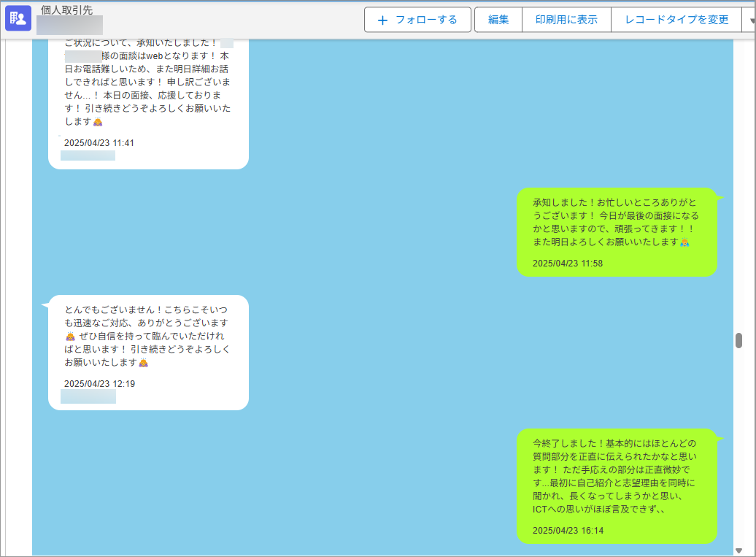Click the scroll-down arrow at the chat's bottom
Viewport: 756px width, 557px height.
tap(738, 550)
